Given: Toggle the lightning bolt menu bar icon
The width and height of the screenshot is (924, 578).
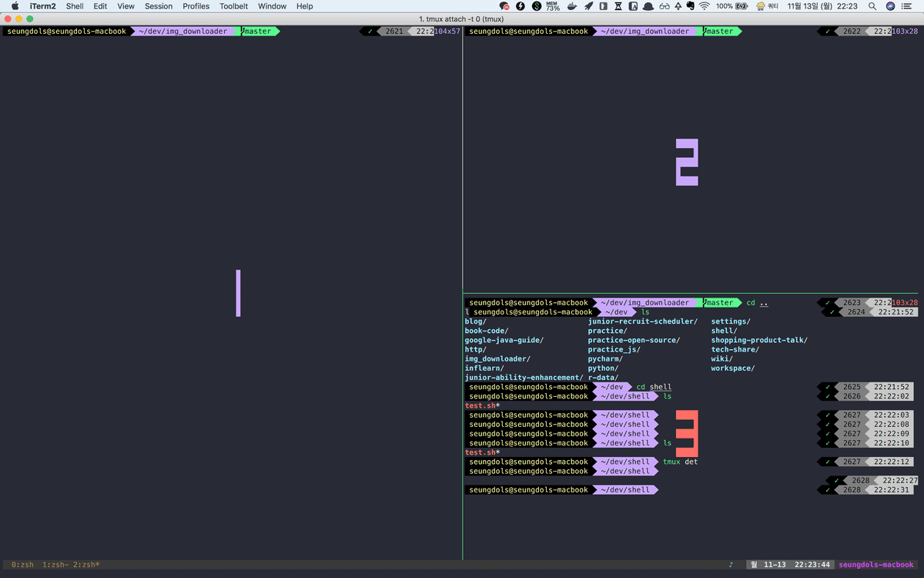Looking at the screenshot, I should click(521, 6).
